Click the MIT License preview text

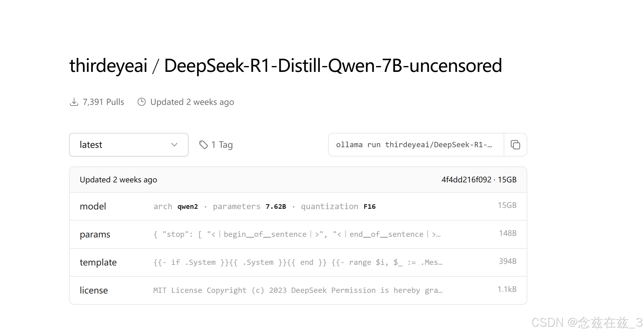[x=298, y=290]
